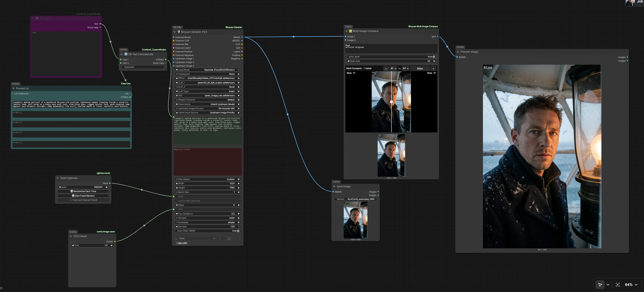644x292 pixels.
Task: Click the collapse dot of the Save Image node
Action: tap(334, 186)
